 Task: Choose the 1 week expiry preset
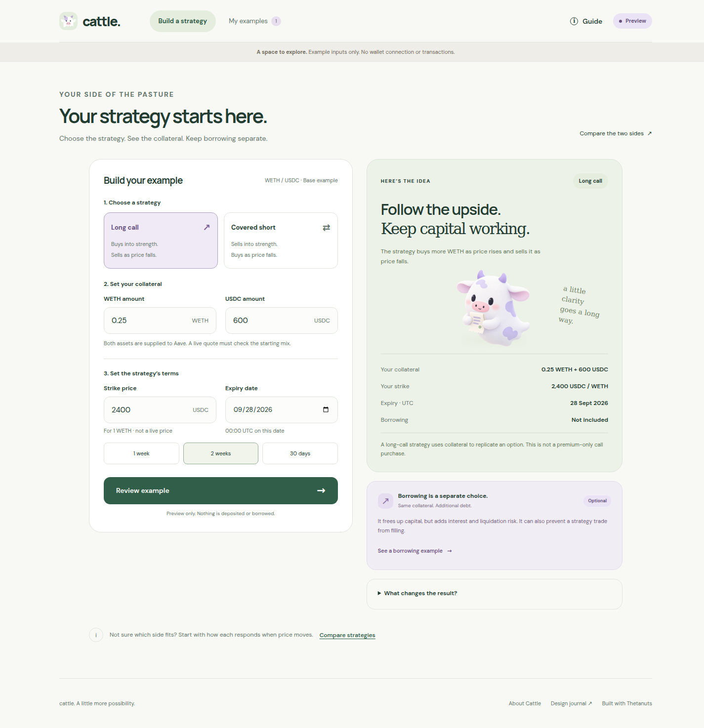pos(141,453)
